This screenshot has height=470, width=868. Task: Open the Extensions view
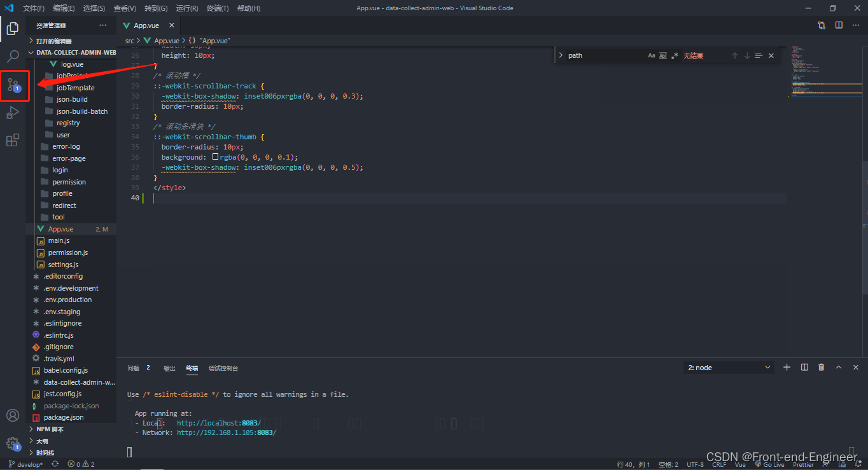[x=13, y=141]
